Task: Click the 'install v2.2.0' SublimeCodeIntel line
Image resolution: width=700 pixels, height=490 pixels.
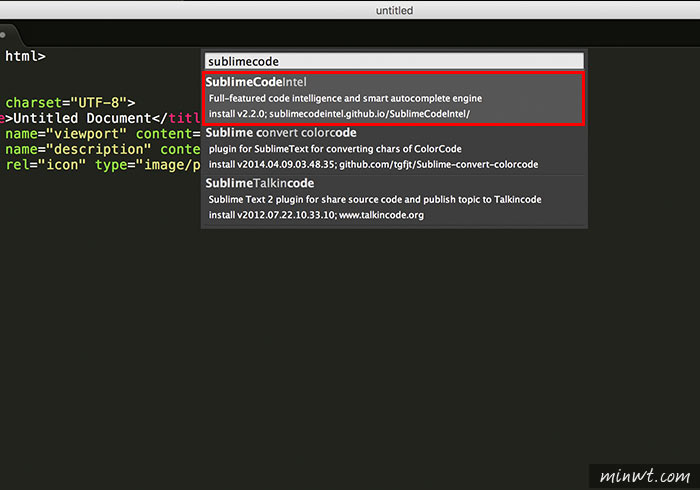Action: (x=339, y=114)
